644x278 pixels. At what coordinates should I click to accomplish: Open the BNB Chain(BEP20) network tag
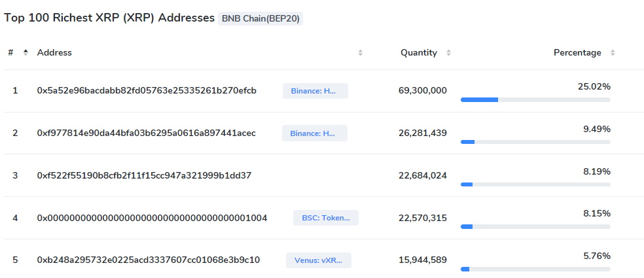pyautogui.click(x=260, y=18)
